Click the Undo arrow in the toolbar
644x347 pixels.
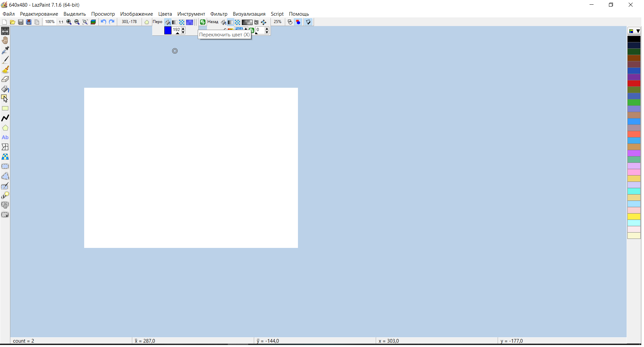(x=103, y=22)
